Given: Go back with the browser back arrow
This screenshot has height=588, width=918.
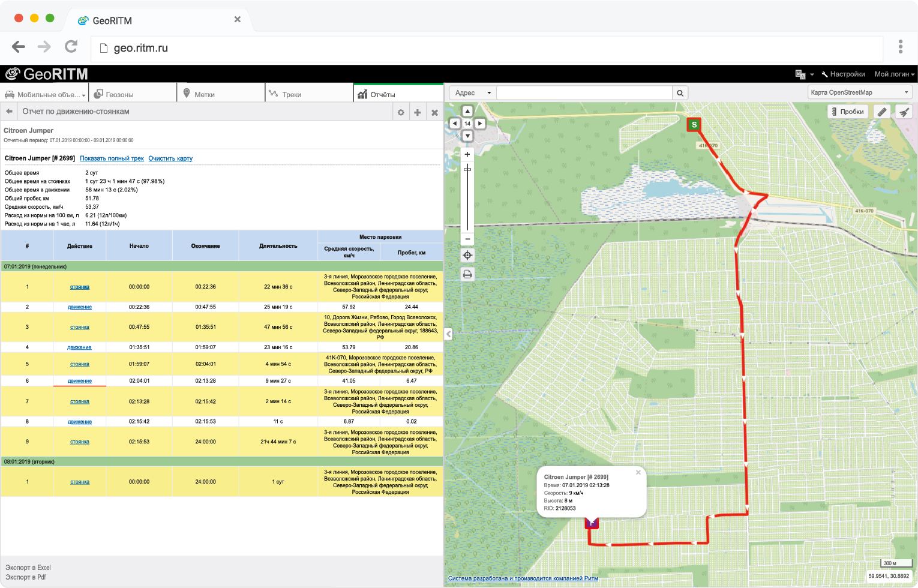Looking at the screenshot, I should pos(19,47).
